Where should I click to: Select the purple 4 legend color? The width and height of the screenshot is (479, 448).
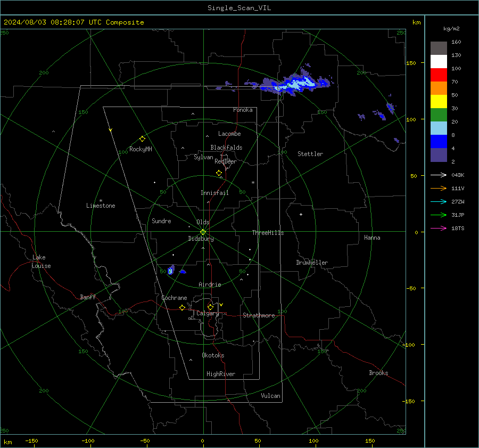[439, 155]
